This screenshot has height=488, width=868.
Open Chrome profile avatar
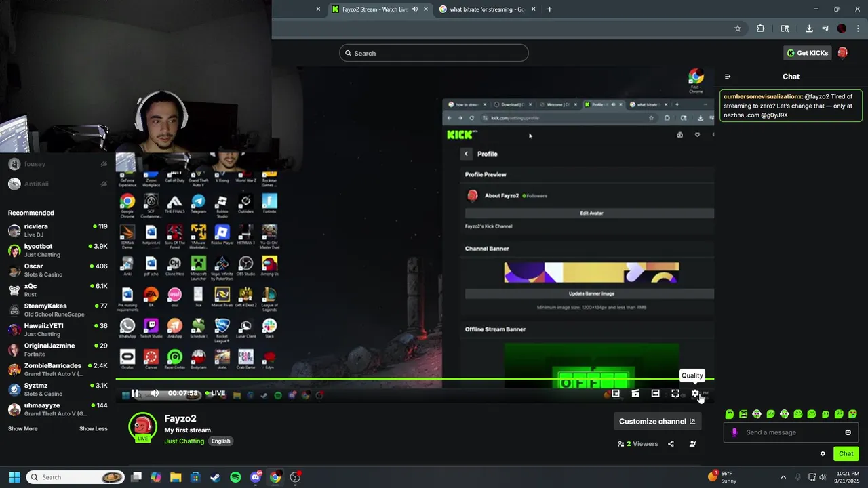(842, 28)
